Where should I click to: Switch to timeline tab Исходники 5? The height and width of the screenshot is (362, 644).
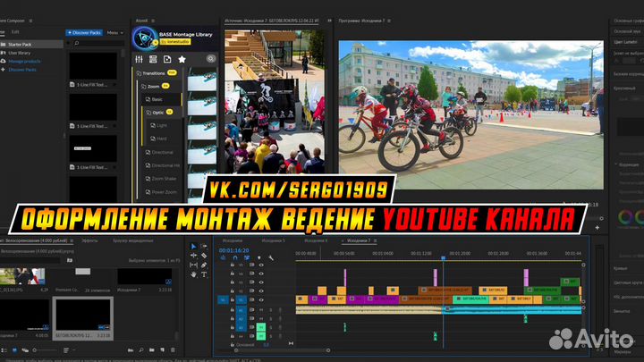tap(273, 241)
